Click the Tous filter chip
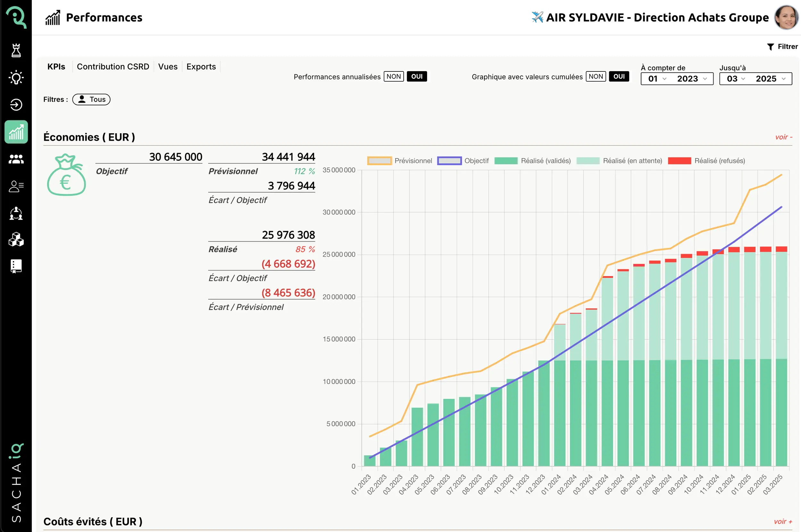The width and height of the screenshot is (801, 532). tap(91, 99)
